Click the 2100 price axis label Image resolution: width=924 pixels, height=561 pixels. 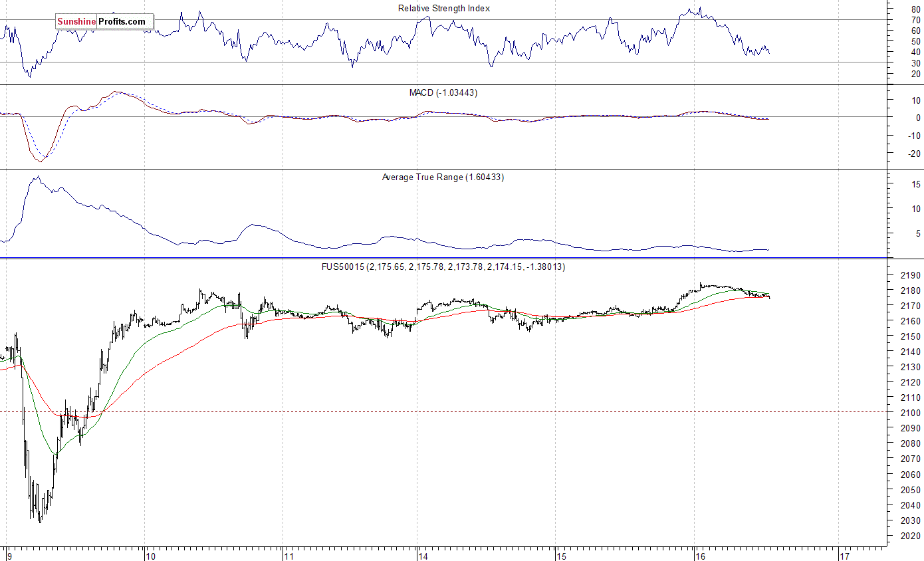[x=911, y=413]
